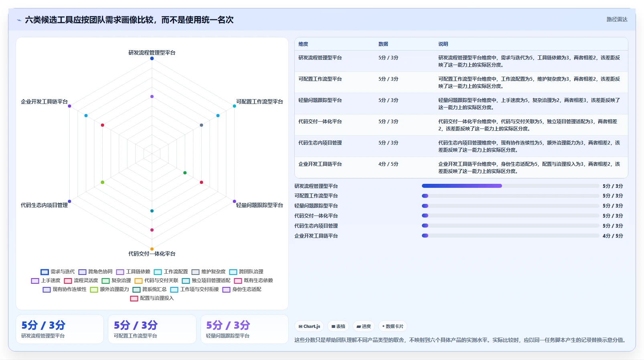Screen dimensions: 644x360
Task: Click the 代码交付一体化平台 radar axis label
Action: tap(152, 254)
